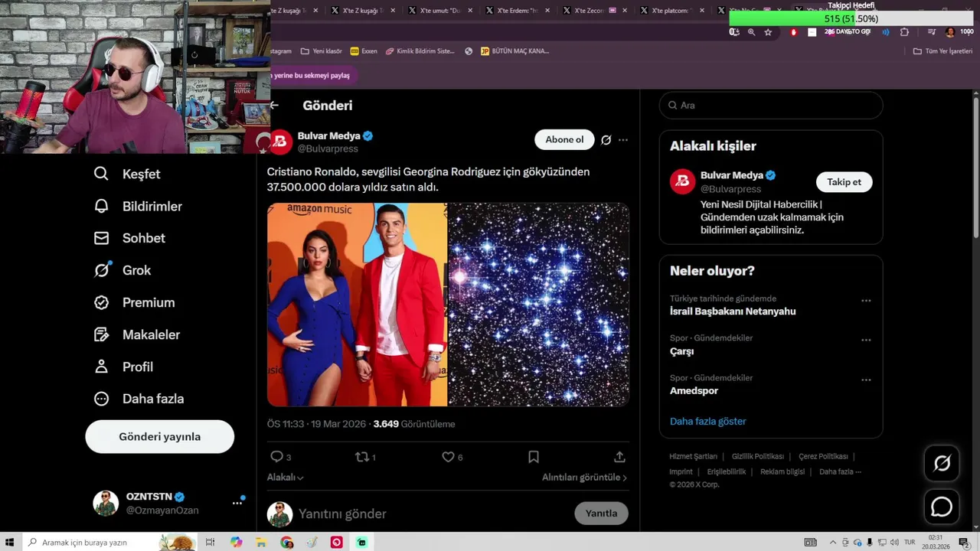Open Bildirimler bell icon

101,206
